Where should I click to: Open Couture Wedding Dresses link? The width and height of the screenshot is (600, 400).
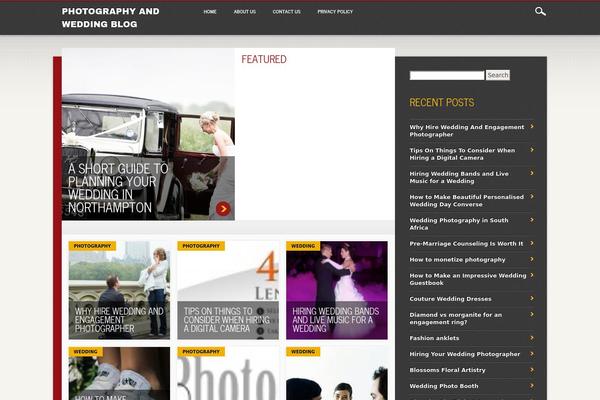(x=450, y=299)
